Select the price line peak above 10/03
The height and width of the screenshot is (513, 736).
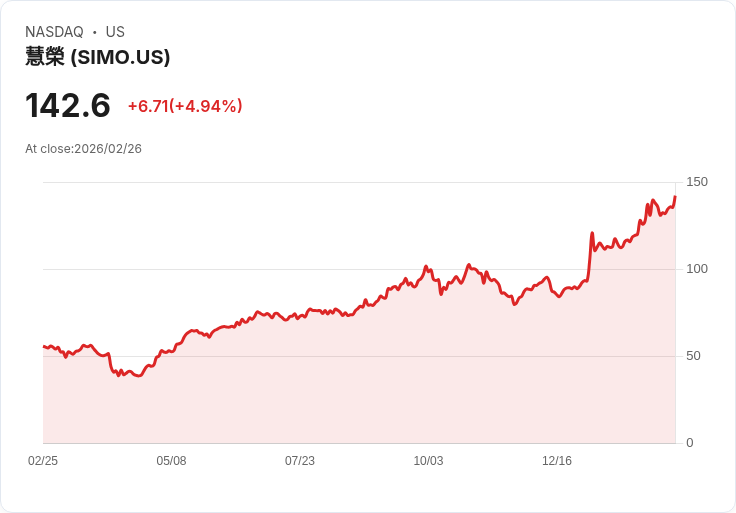[x=426, y=266]
